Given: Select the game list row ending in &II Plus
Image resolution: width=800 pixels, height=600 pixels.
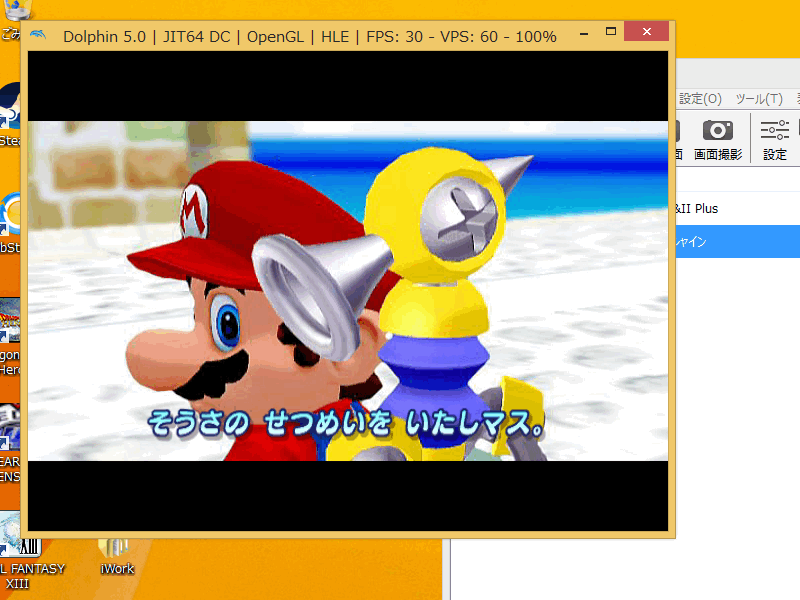Looking at the screenshot, I should coord(736,209).
